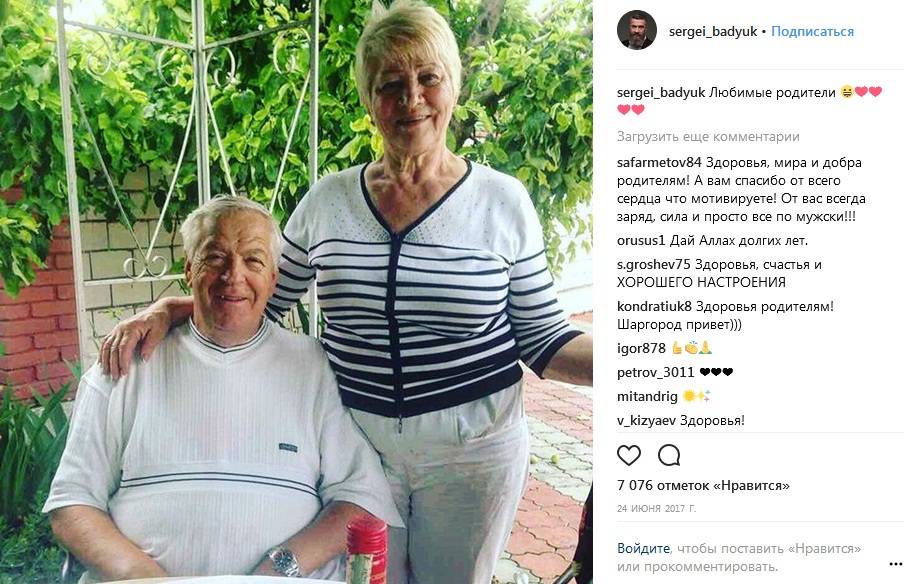Viewport: 908px width, 584px height.
Task: Open the three-dot more options menu
Action: coord(895,564)
